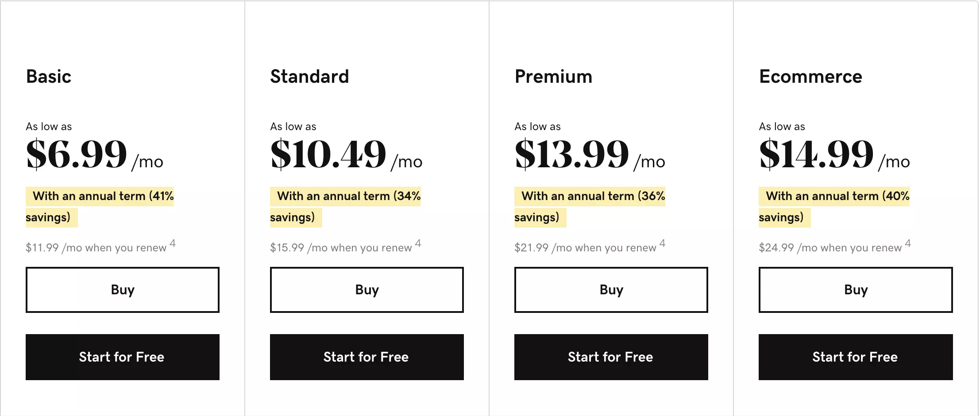This screenshot has width=980, height=416.
Task: Open footnote 4 beside $11.99 renewal price
Action: (173, 243)
